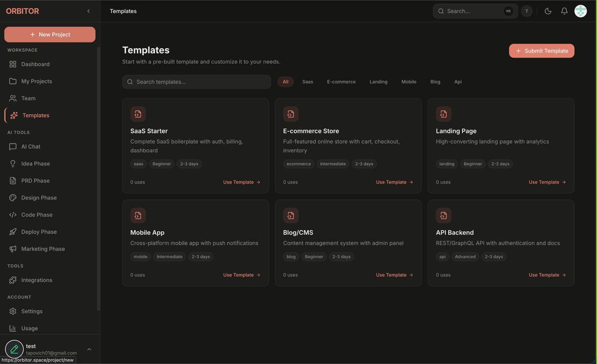The image size is (597, 364).
Task: Click the Search templates input field
Action: (196, 82)
